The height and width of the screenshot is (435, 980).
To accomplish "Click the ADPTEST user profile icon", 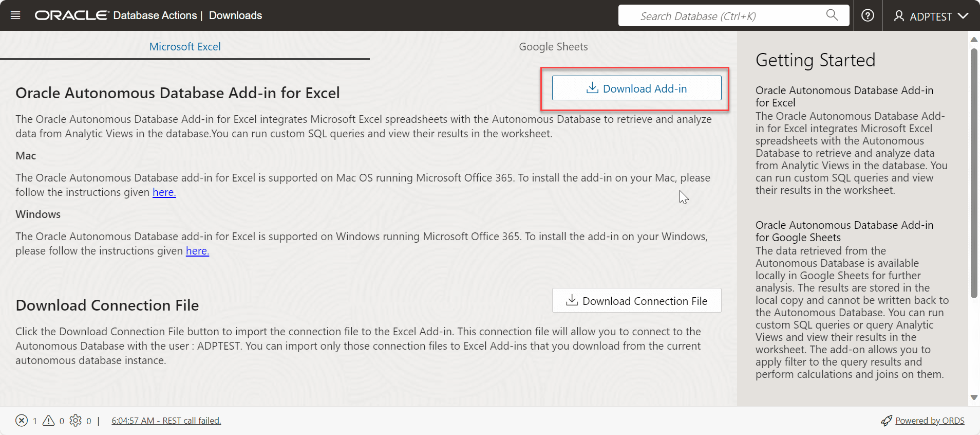I will click(x=899, y=16).
